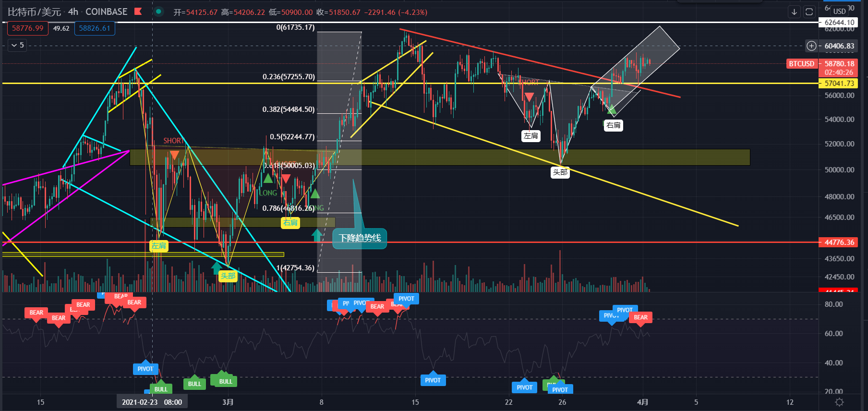Click the blue buy price 58826.61 button
Screen dimensions: 868x411
pyautogui.click(x=95, y=28)
